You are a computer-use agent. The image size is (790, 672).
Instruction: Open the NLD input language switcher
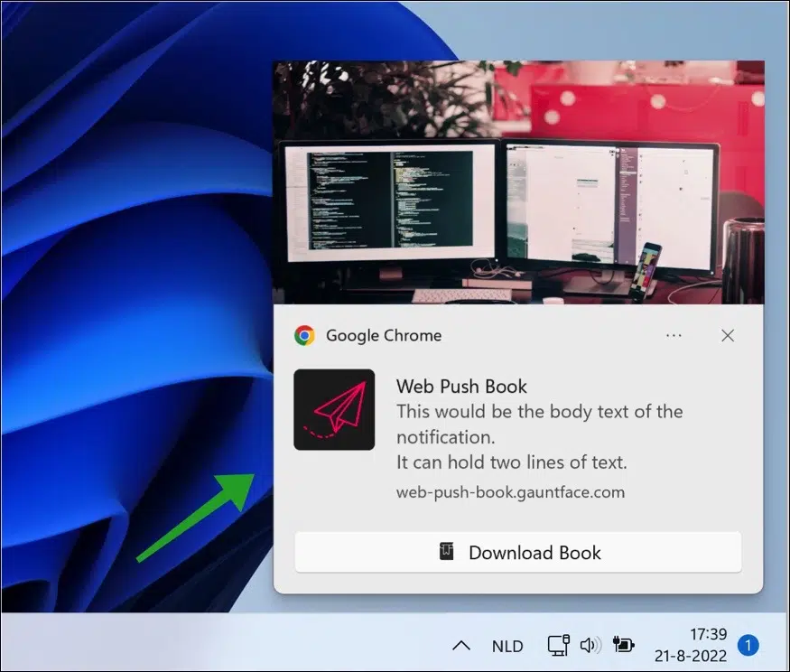[507, 646]
